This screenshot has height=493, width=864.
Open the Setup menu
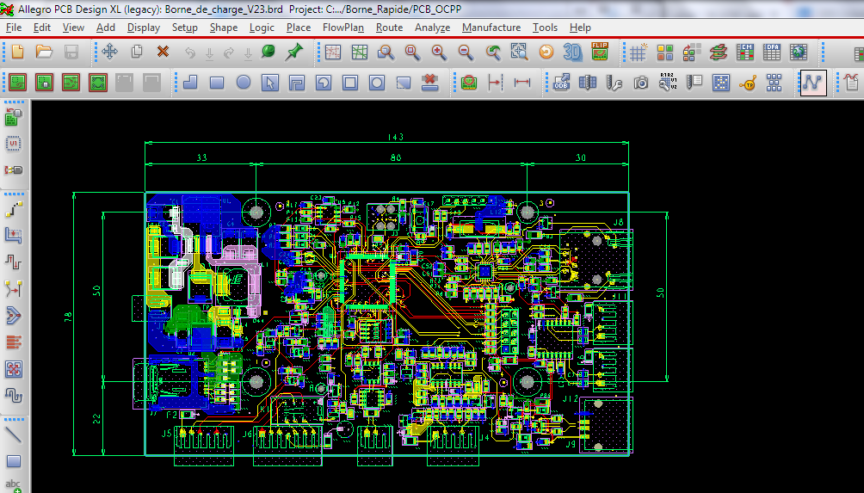185,28
